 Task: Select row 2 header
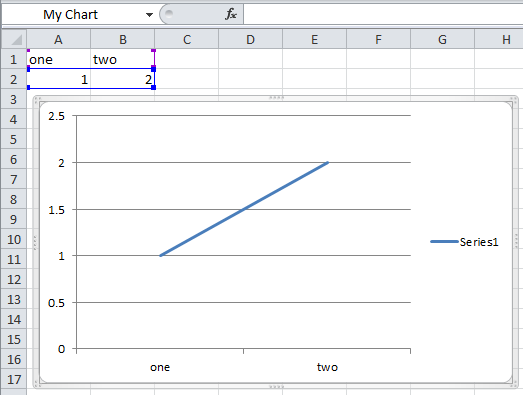click(14, 79)
